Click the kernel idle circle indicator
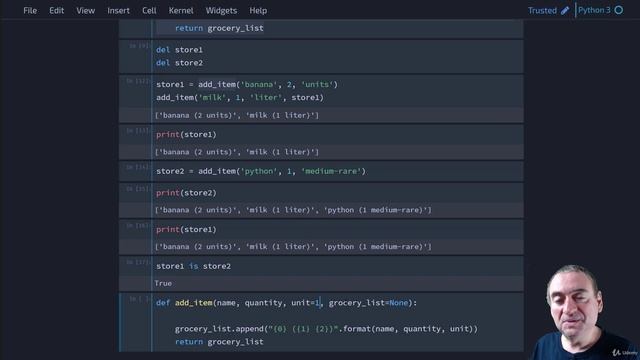 (619, 10)
